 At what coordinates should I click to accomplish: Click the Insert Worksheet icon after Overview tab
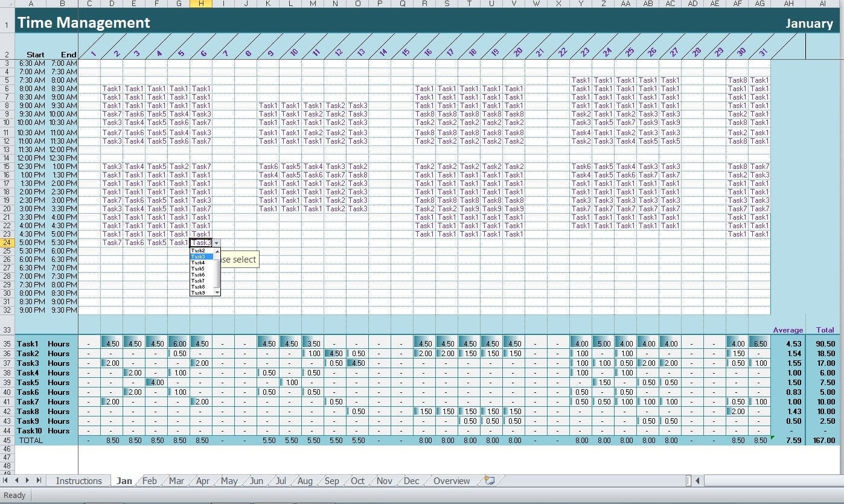click(x=489, y=480)
